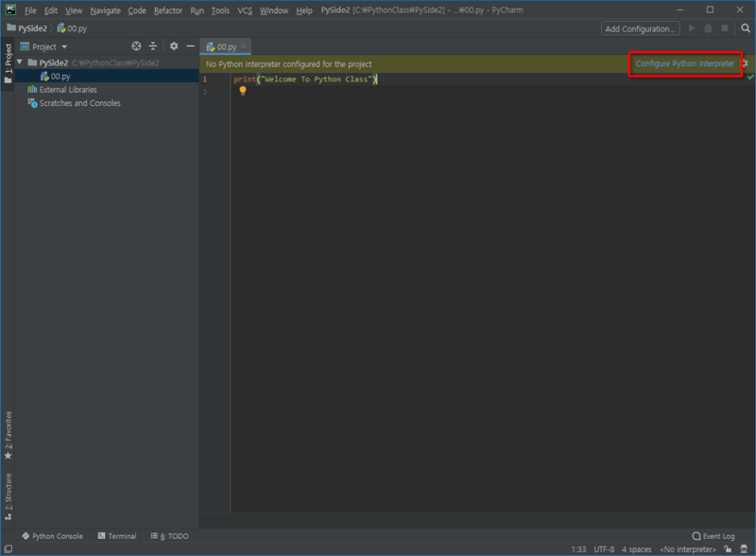Click the Run play icon in toolbar

coord(692,28)
